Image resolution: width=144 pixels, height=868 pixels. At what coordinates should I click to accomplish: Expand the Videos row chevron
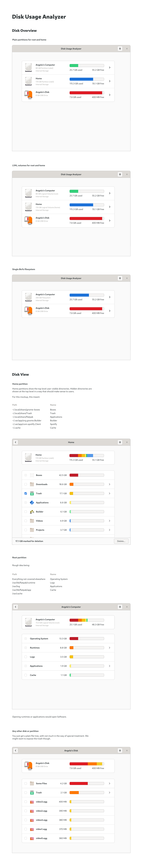110,521
